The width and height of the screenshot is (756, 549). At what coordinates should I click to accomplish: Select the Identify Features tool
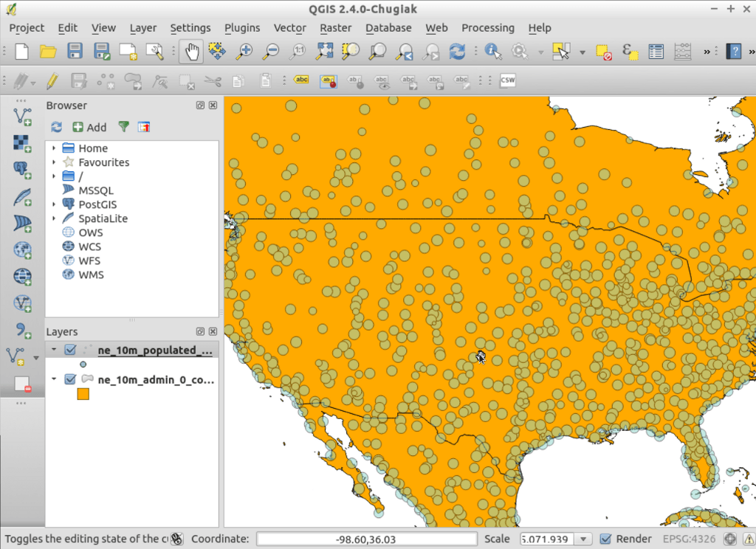tap(492, 52)
